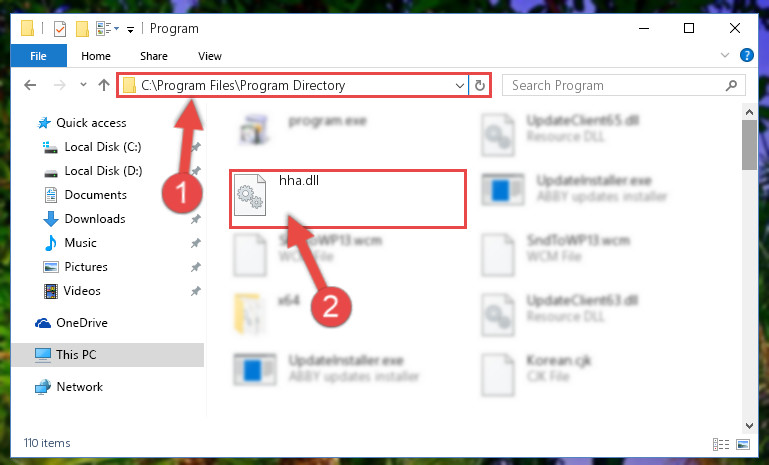Image resolution: width=769 pixels, height=465 pixels.
Task: Expand the ribbon with the chevron
Action: (725, 55)
